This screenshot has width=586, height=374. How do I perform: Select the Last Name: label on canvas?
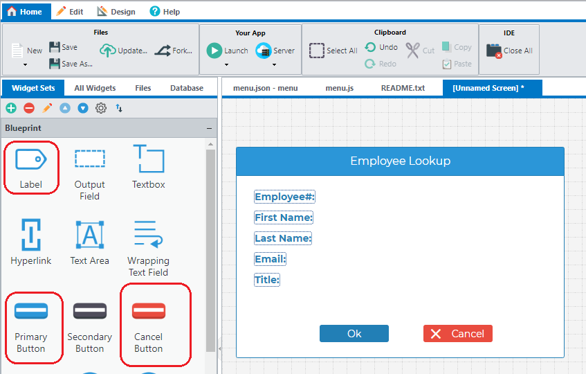click(283, 238)
